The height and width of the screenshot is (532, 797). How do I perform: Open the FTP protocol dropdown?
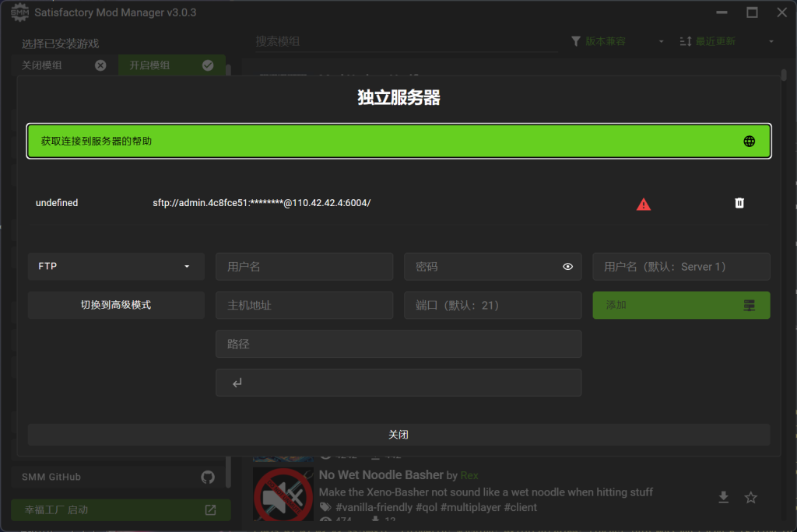click(116, 267)
